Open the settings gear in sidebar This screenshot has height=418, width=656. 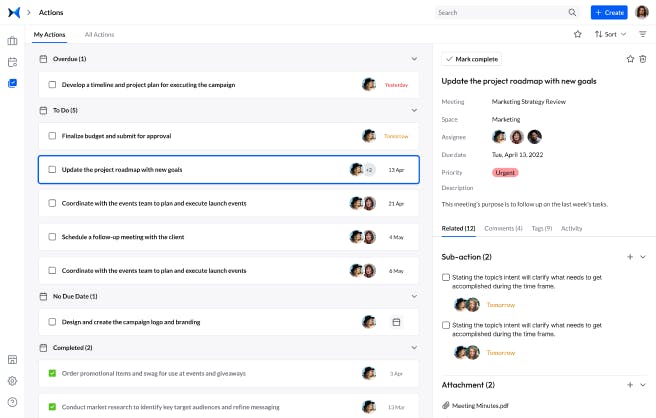click(x=12, y=380)
